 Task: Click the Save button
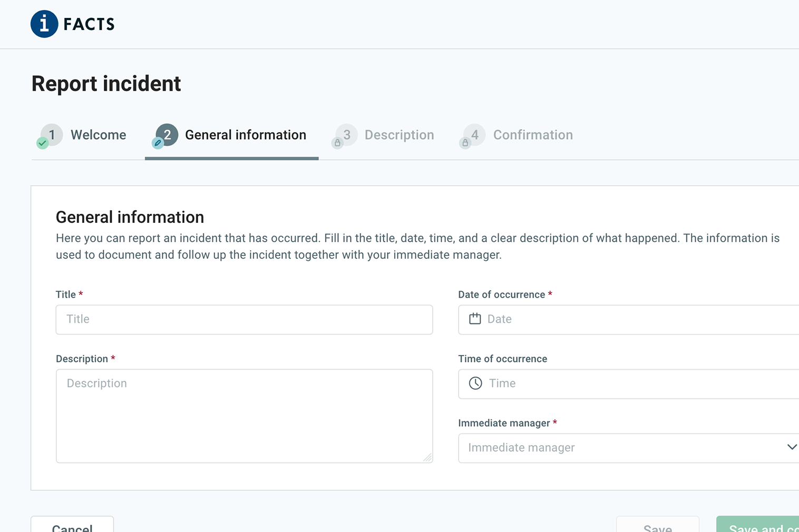click(657, 526)
